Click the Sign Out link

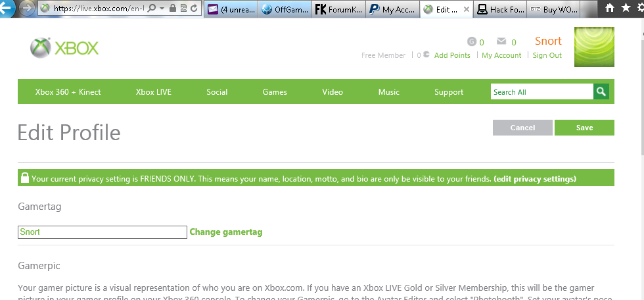(x=547, y=55)
